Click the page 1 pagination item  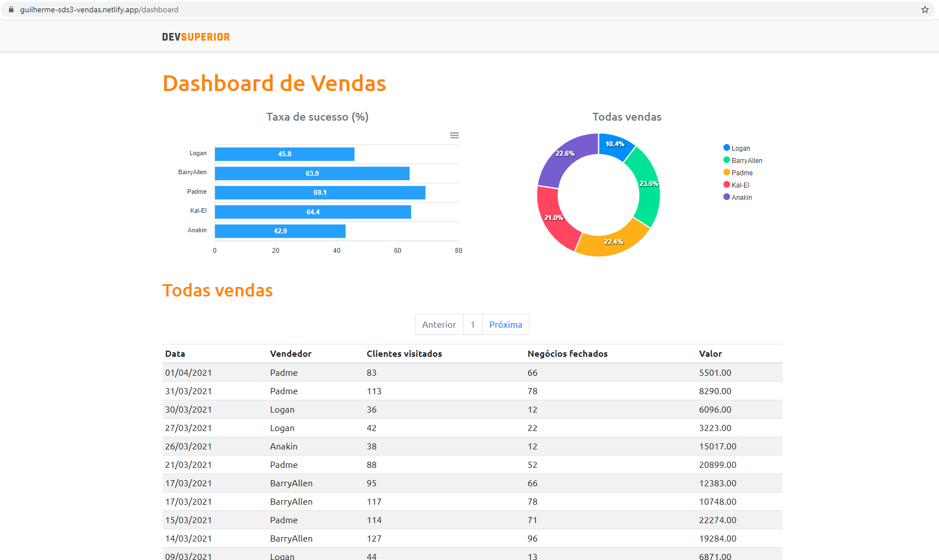tap(473, 324)
